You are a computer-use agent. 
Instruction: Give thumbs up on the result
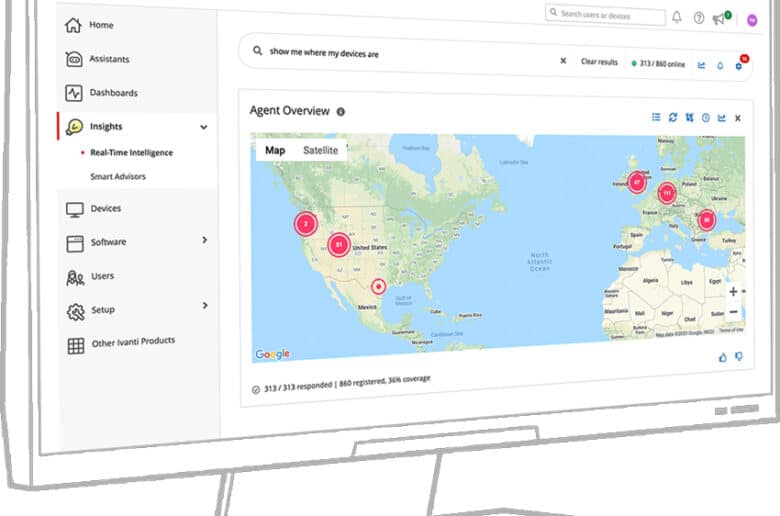723,357
